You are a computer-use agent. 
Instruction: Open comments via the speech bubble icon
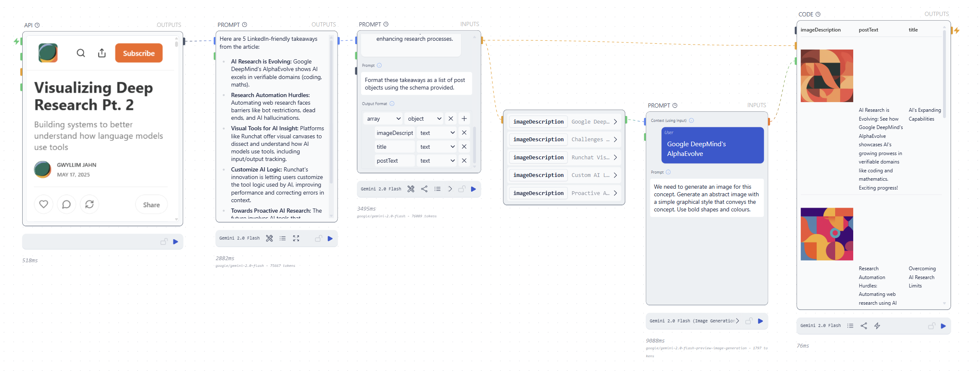point(66,204)
